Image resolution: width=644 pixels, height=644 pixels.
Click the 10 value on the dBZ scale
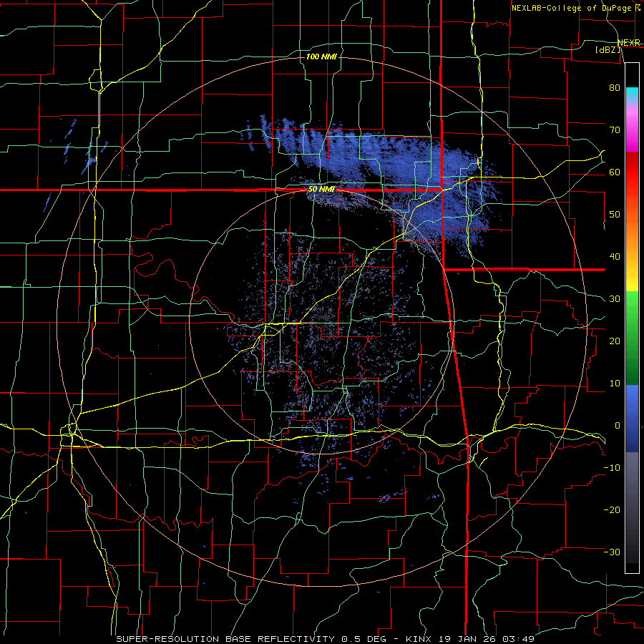click(x=615, y=384)
